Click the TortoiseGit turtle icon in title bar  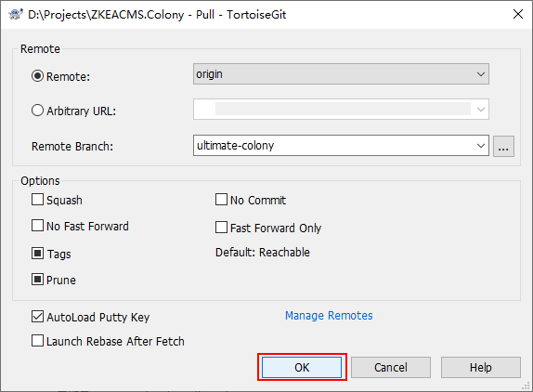tap(15, 15)
